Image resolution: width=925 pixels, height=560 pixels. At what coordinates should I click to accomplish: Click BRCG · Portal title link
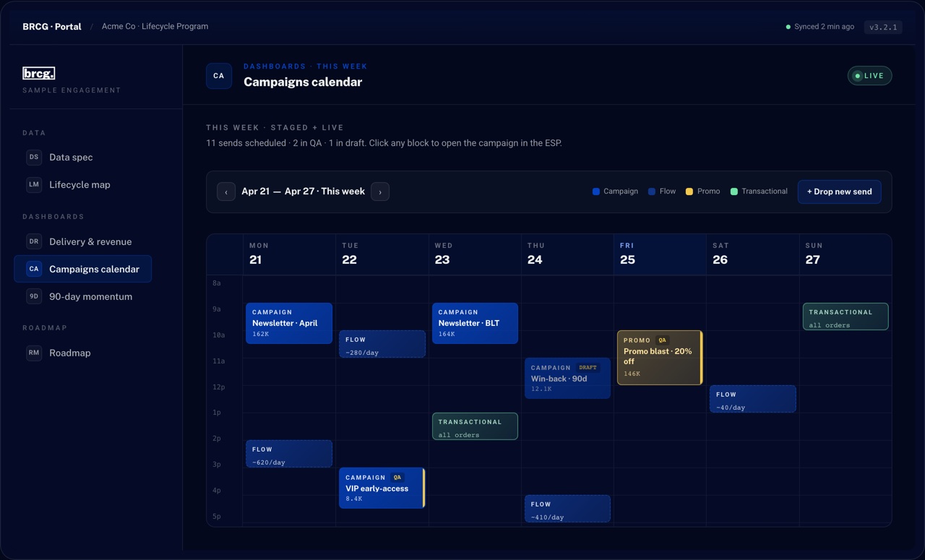(52, 27)
